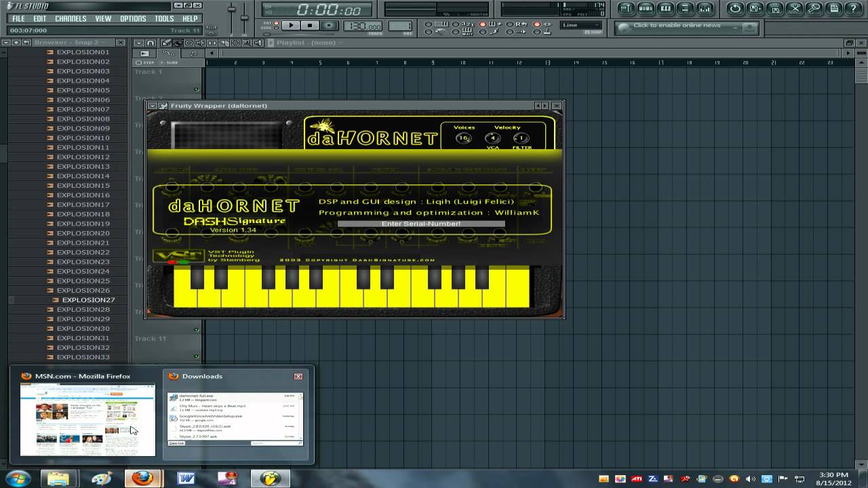This screenshot has height=488, width=868.
Task: Click the record transport button
Action: pyautogui.click(x=329, y=25)
